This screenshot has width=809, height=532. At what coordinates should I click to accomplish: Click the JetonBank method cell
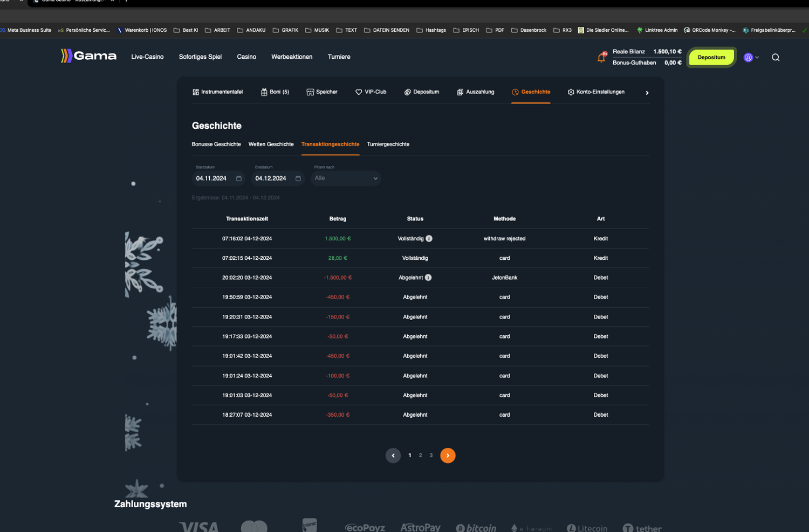pyautogui.click(x=504, y=278)
